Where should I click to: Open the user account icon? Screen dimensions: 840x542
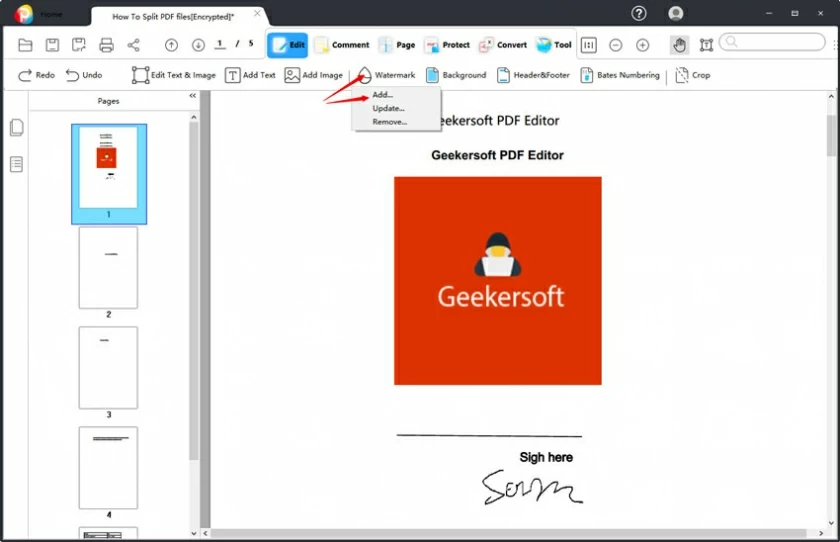tap(676, 13)
